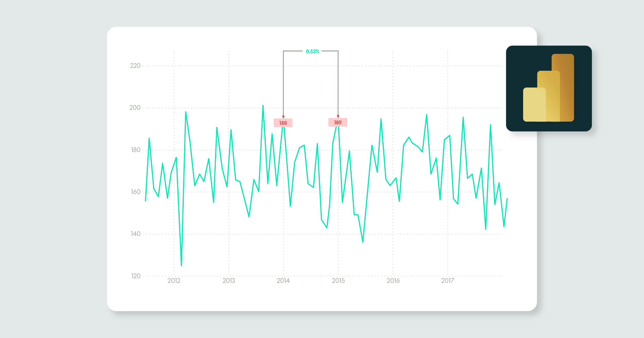Click the red 188 data label
Image resolution: width=644 pixels, height=338 pixels.
pyautogui.click(x=283, y=123)
